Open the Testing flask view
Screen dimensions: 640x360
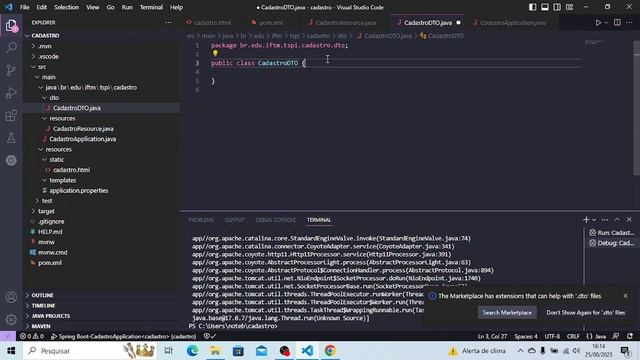coord(11,138)
